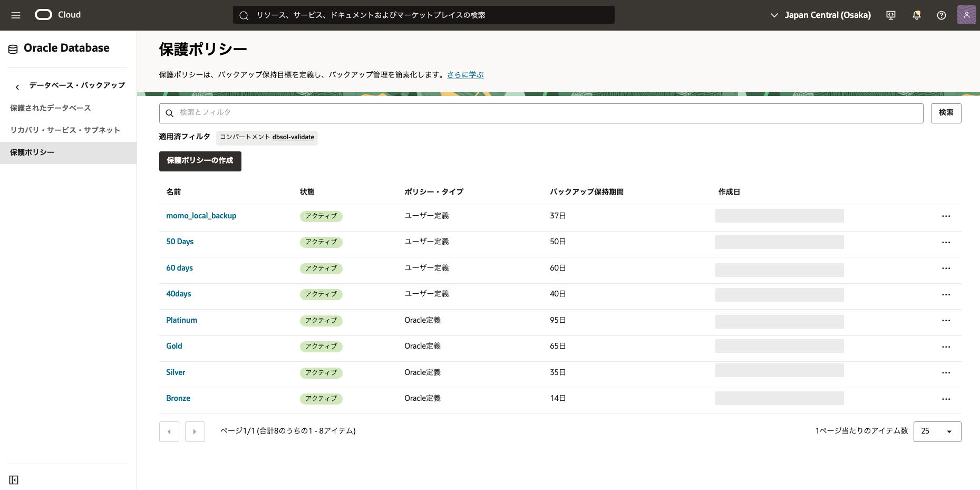This screenshot has height=490, width=980.
Task: Open the help question mark icon
Action: [x=941, y=15]
